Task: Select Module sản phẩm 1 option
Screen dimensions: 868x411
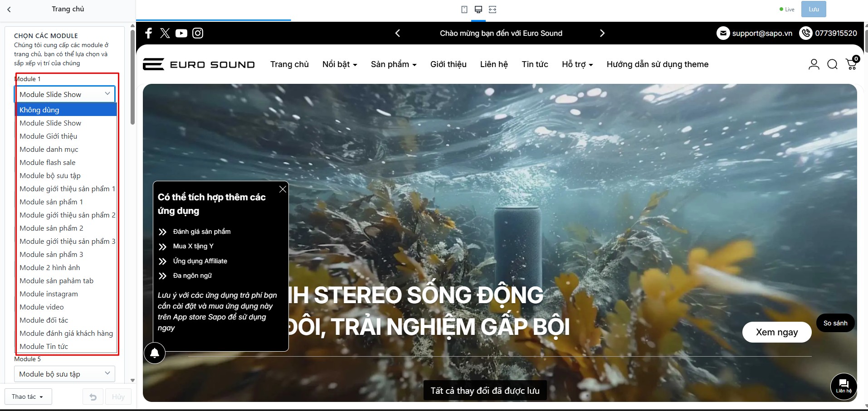Action: click(67, 202)
